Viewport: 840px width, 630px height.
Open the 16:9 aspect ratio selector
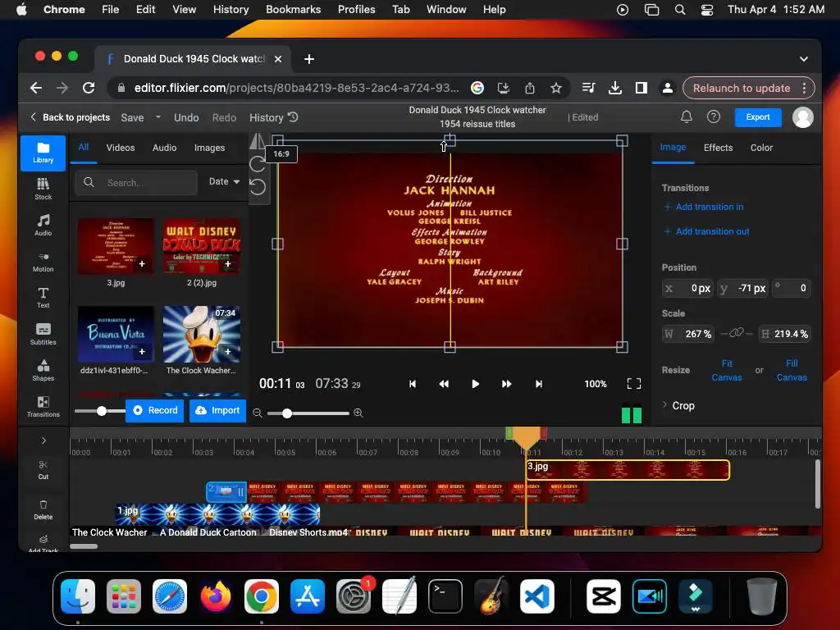(281, 153)
